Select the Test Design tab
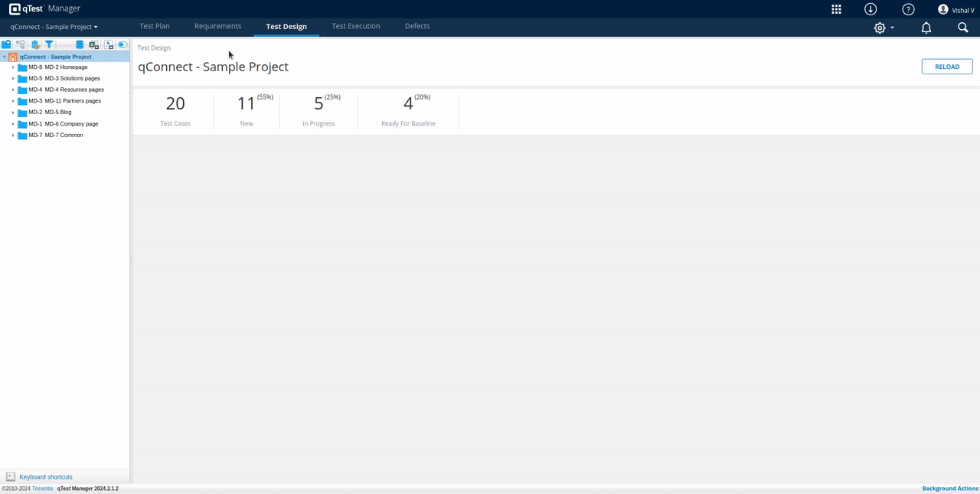This screenshot has height=494, width=980. (x=286, y=26)
